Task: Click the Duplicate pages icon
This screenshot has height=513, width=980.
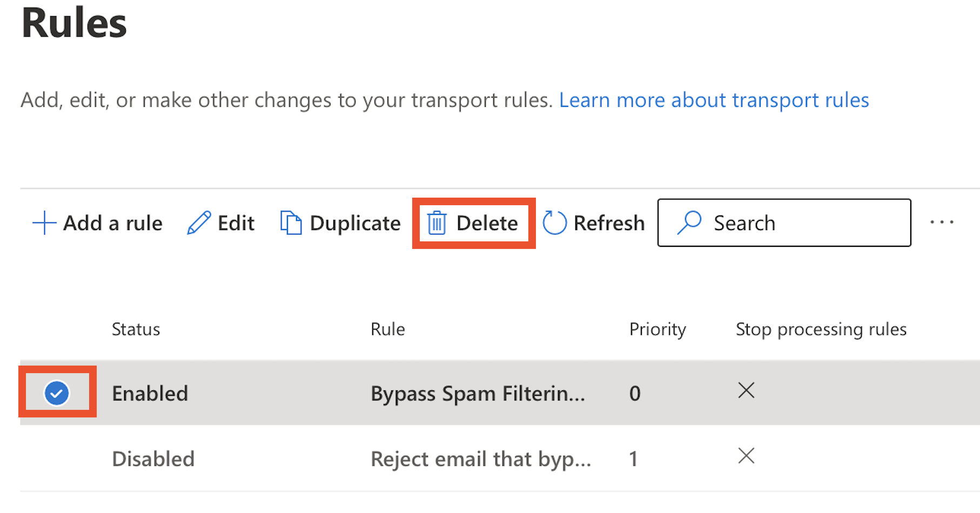Action: point(291,223)
